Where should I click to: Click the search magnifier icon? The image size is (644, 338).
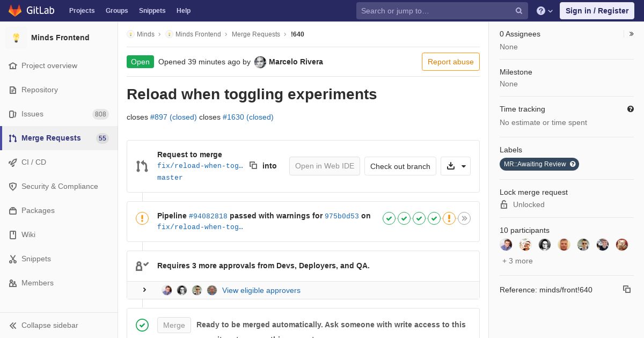(x=519, y=11)
